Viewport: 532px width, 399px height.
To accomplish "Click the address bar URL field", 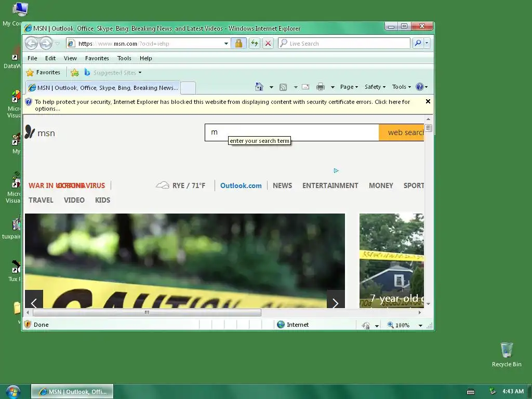I will pos(145,44).
